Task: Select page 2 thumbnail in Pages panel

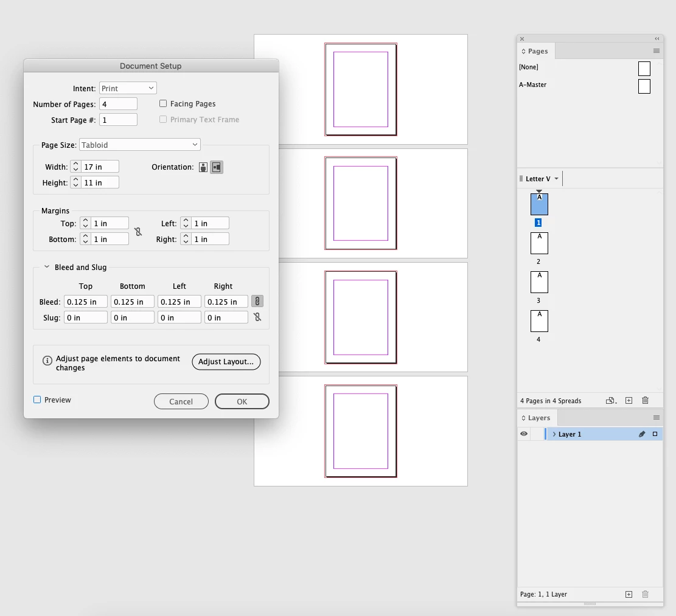Action: tap(539, 243)
